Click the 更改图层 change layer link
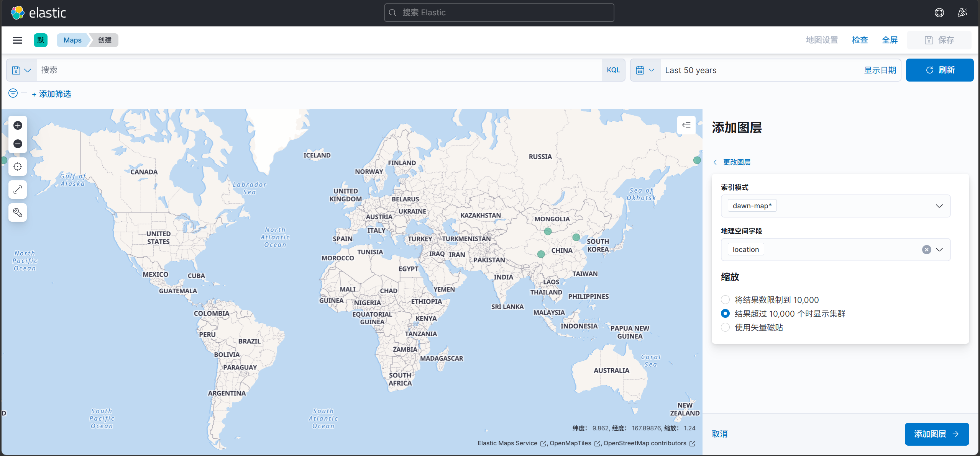The image size is (980, 456). click(732, 162)
